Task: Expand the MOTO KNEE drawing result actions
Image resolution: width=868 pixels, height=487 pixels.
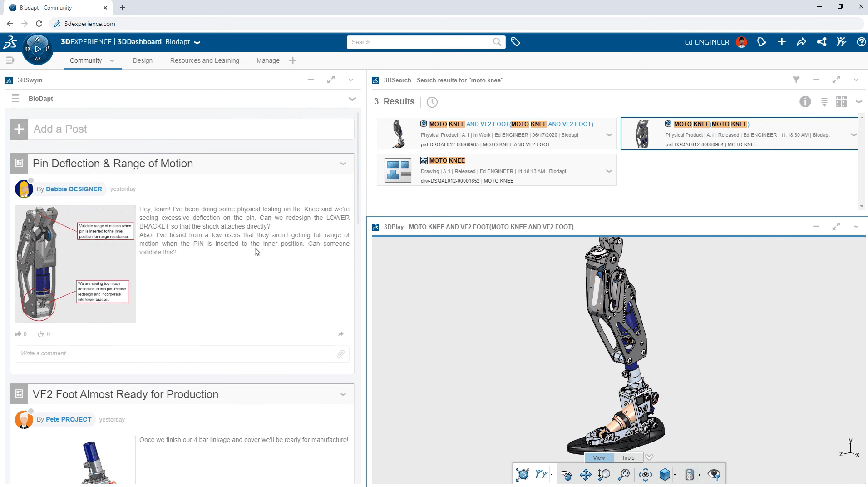Action: 609,171
